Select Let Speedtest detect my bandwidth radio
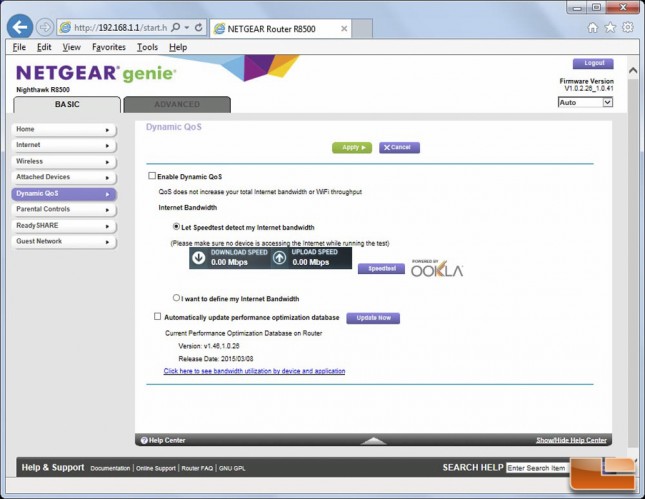This screenshot has height=499, width=645. 176,226
